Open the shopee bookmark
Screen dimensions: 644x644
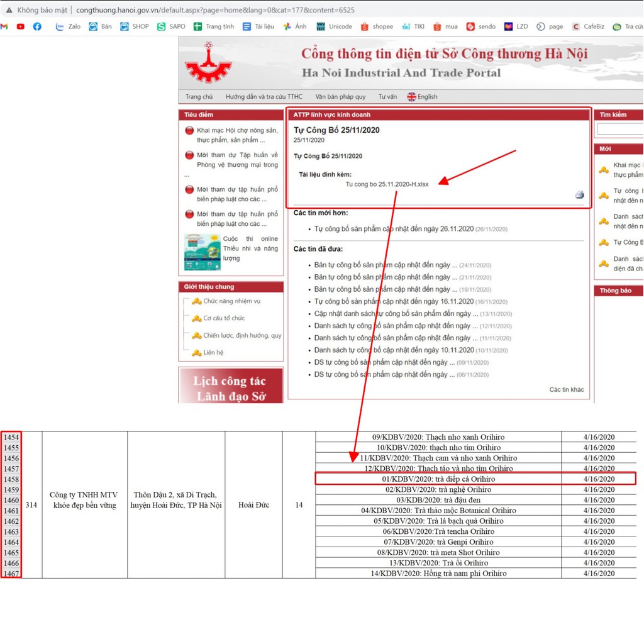377,26
